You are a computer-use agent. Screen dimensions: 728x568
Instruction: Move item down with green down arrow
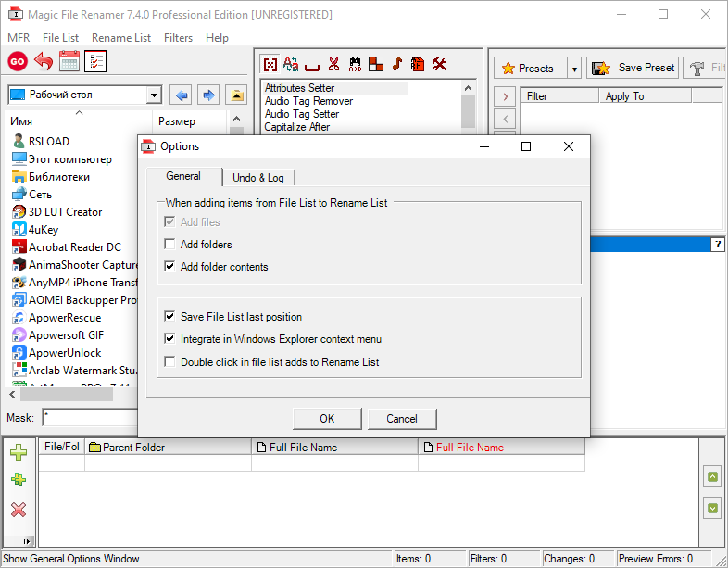tap(712, 508)
